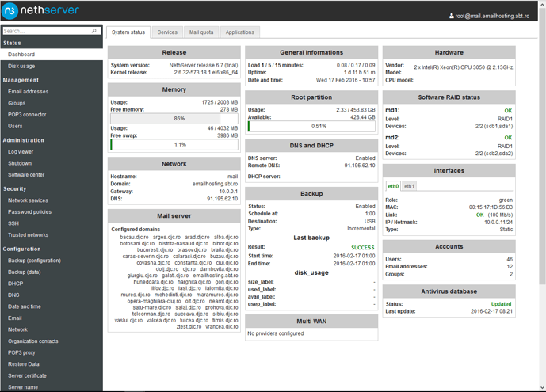
Task: Click the NethServer logo icon
Action: pyautogui.click(x=10, y=11)
